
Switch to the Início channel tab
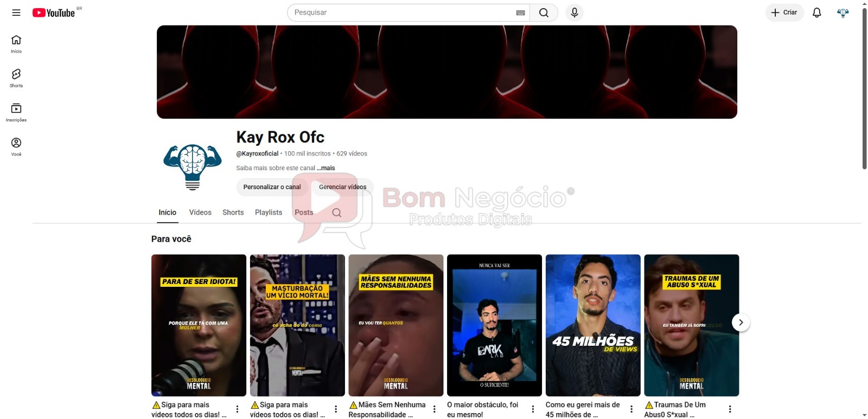(x=168, y=212)
